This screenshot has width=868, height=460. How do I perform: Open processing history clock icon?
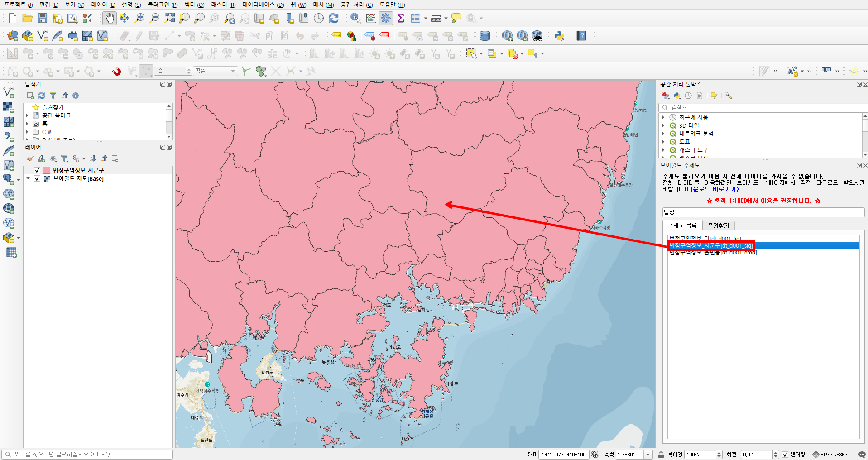[688, 96]
